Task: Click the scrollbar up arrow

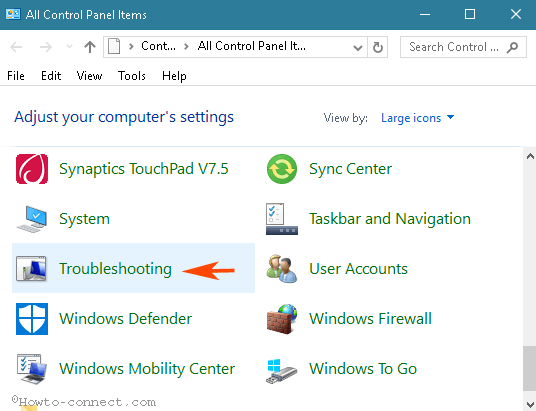Action: tap(530, 157)
